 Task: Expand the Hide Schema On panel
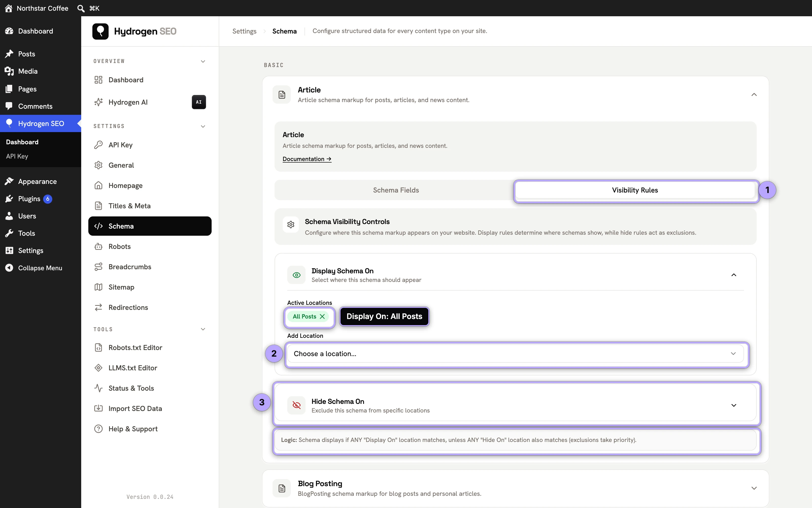(734, 406)
